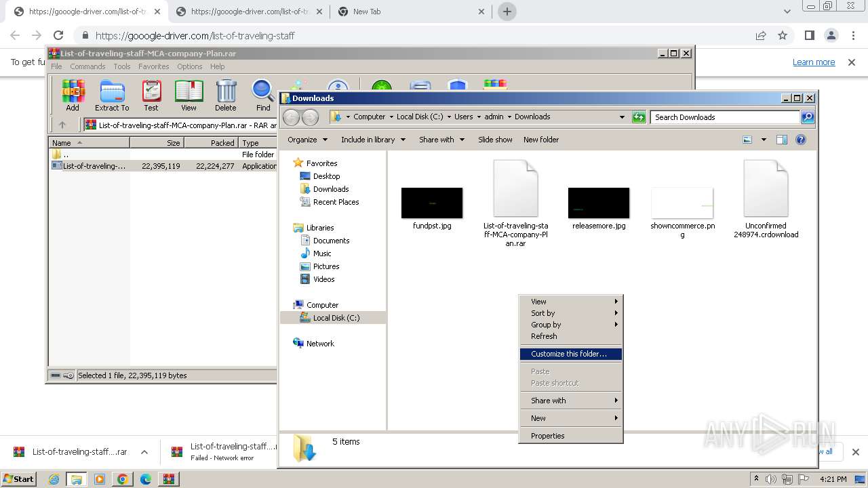Image resolution: width=868 pixels, height=488 pixels.
Task: Expand Include in library dropdown
Action: (373, 140)
